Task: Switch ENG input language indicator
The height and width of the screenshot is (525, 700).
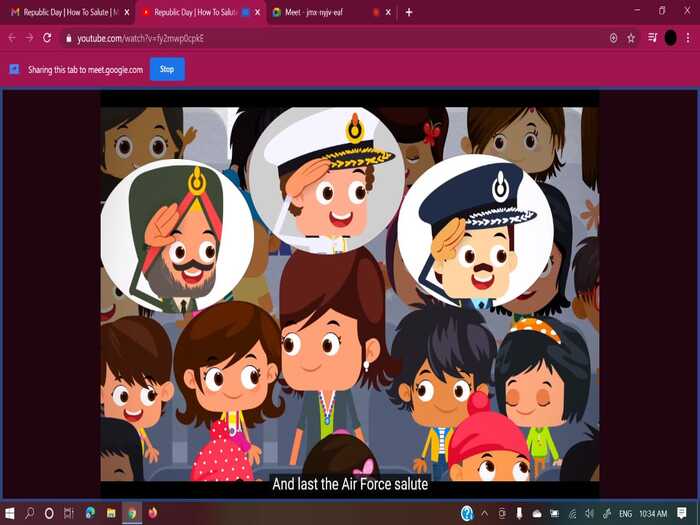Action: click(625, 514)
